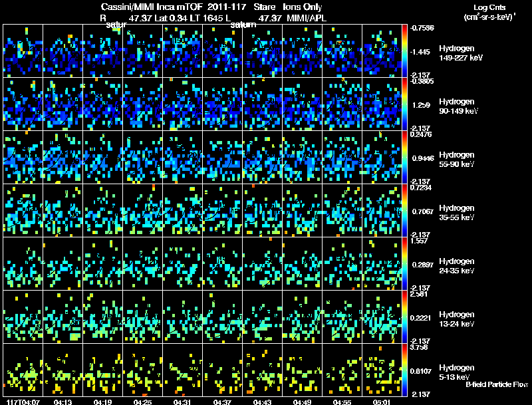532x405 pixels.
Task: Click the 04:55 time axis label
Action: [x=342, y=402]
